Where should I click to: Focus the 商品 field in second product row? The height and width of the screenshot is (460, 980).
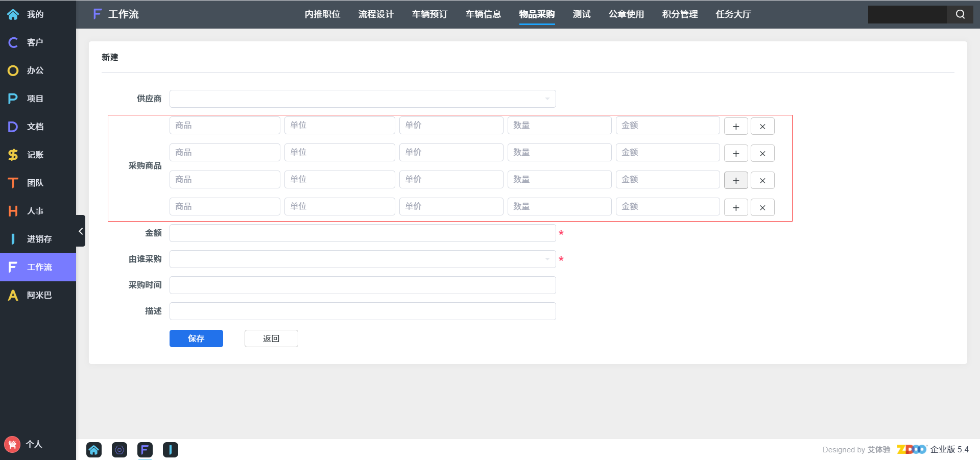tap(225, 152)
